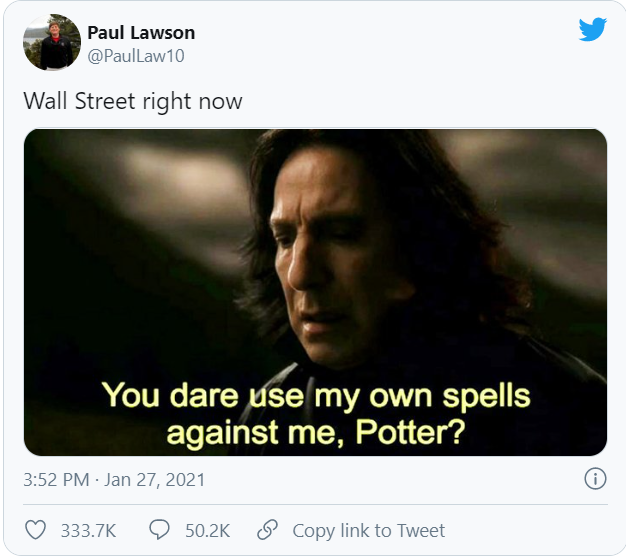Image resolution: width=626 pixels, height=556 pixels.
Task: Select Copy link to Tweet
Action: (368, 530)
